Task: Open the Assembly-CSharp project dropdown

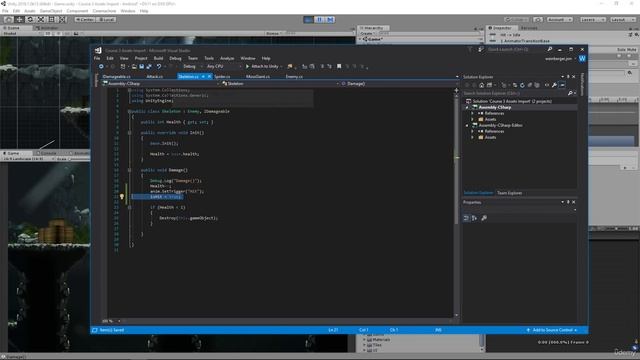Action: pyautogui.click(x=161, y=83)
